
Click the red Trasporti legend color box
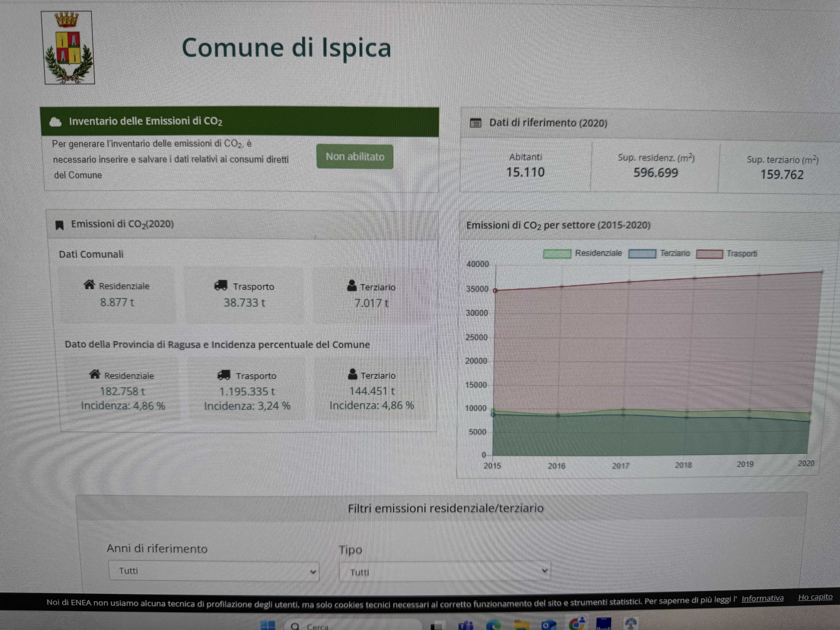(x=709, y=254)
